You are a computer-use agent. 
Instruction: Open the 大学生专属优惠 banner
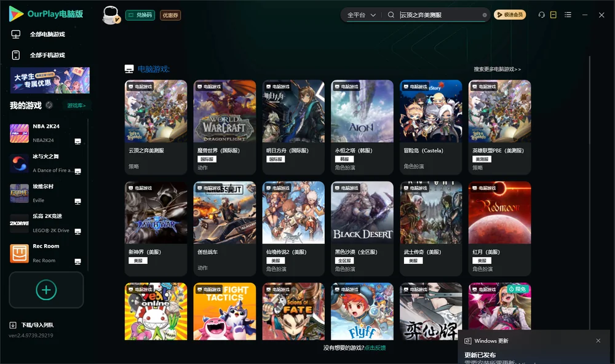pyautogui.click(x=50, y=80)
